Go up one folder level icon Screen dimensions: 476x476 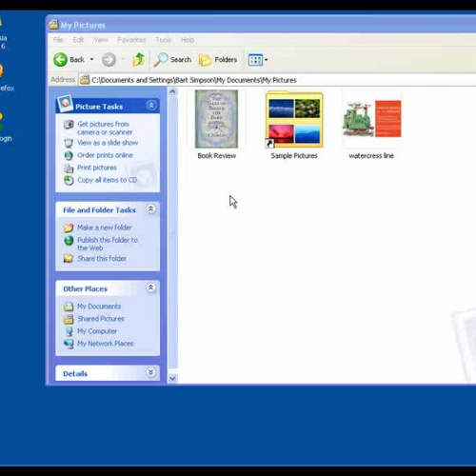point(138,59)
